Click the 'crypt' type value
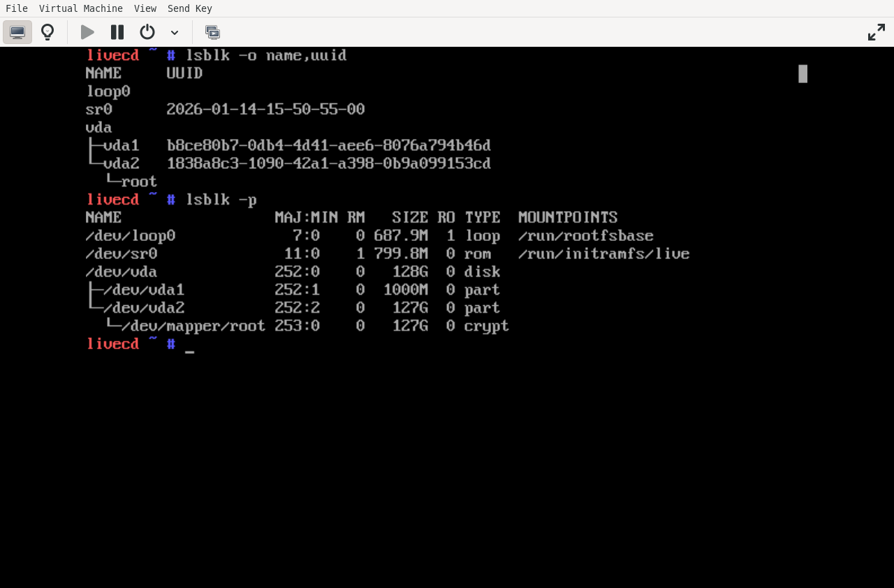 pos(487,326)
